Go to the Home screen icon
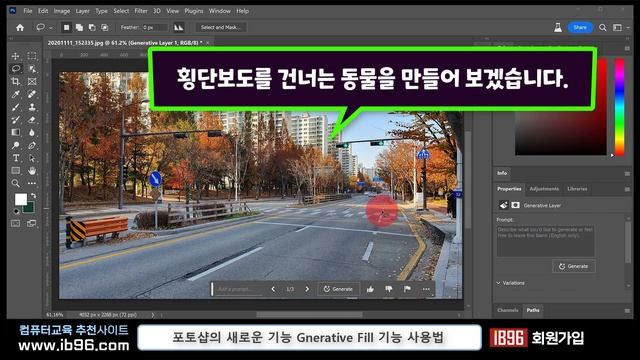The width and height of the screenshot is (640, 360). (20, 27)
